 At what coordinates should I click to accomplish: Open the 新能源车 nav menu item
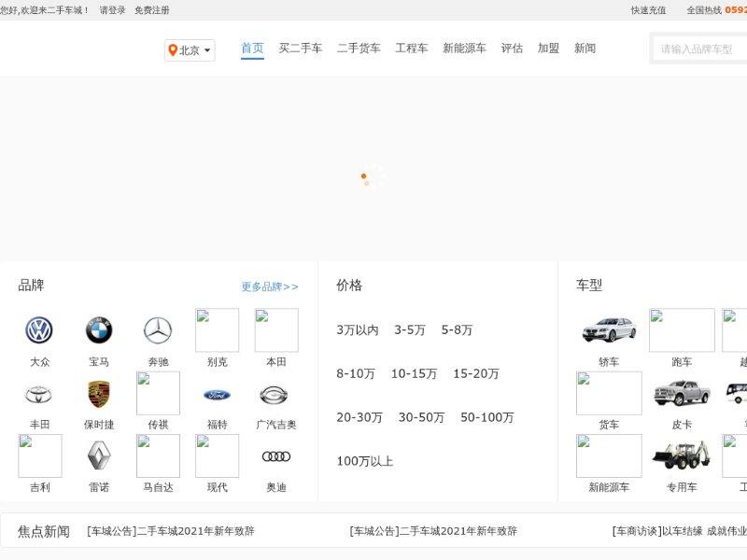(464, 49)
